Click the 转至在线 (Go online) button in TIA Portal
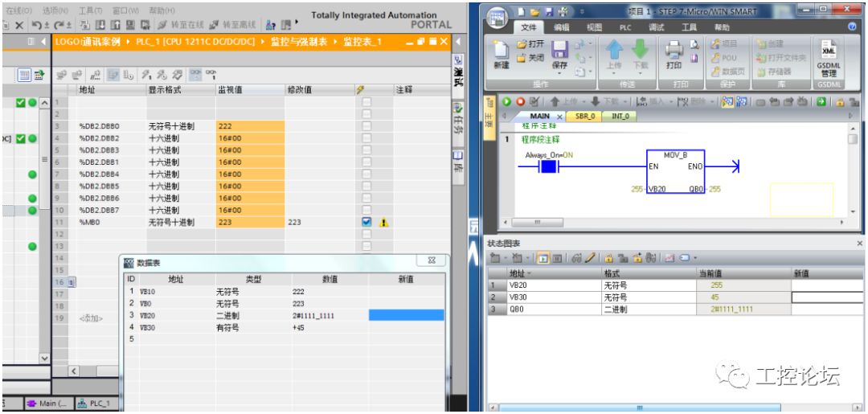This screenshot has width=868, height=414. (x=181, y=25)
